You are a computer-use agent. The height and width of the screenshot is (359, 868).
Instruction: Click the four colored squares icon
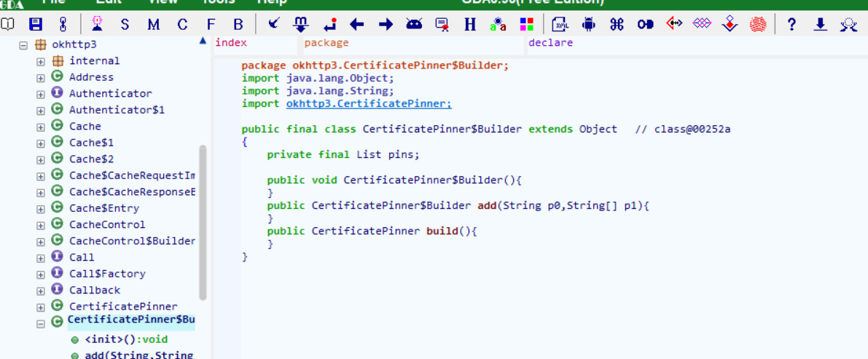(x=526, y=24)
